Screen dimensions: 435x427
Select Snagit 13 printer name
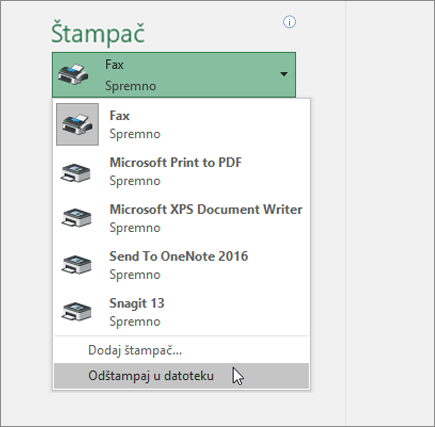(137, 303)
